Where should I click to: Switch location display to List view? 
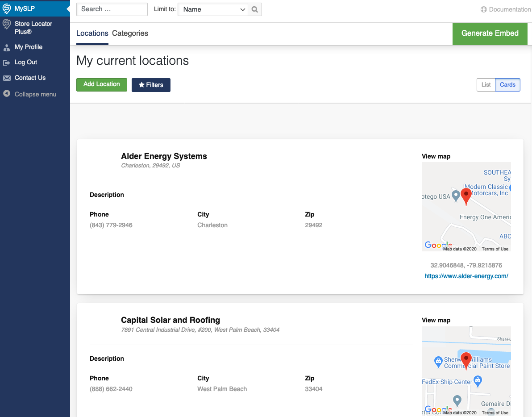click(x=486, y=84)
